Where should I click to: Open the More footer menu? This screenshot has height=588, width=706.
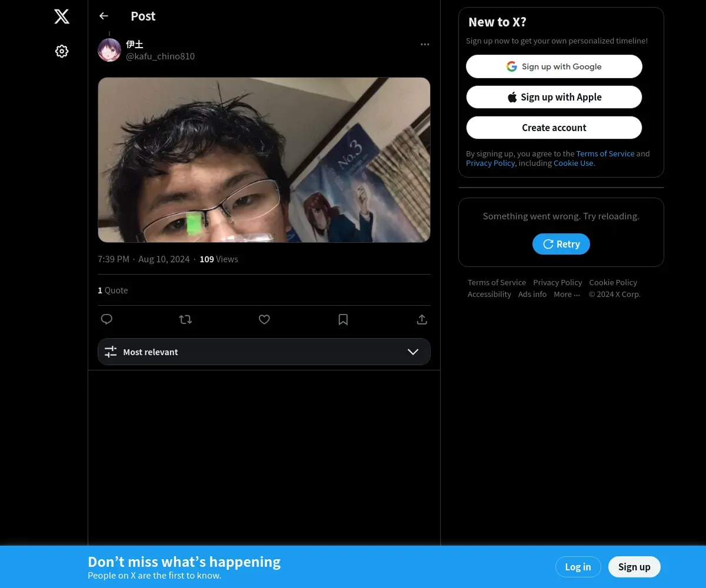pos(567,294)
